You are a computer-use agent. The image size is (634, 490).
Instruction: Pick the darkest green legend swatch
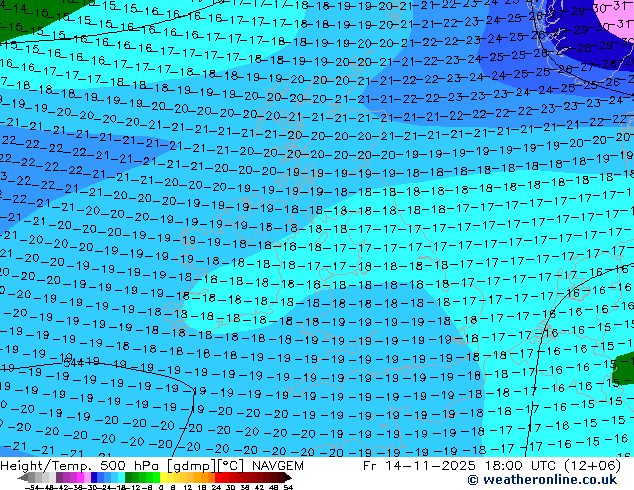[x=129, y=477]
